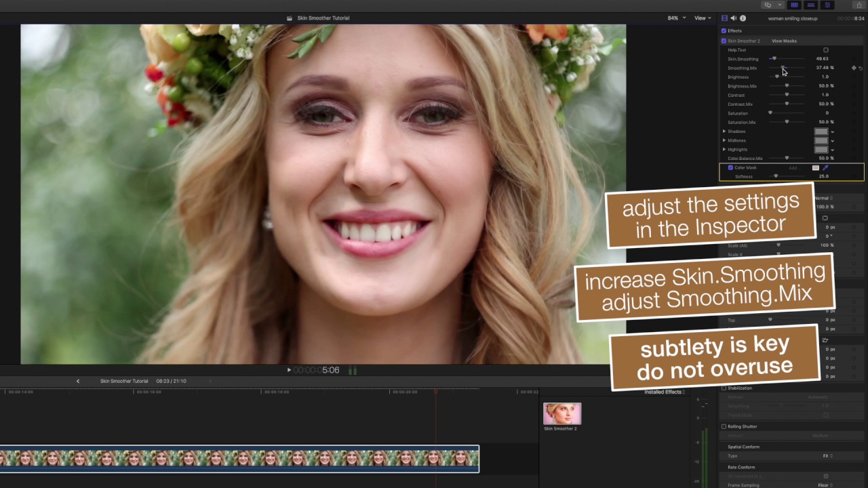
Task: Click the Shadows color swatch
Action: tap(821, 131)
